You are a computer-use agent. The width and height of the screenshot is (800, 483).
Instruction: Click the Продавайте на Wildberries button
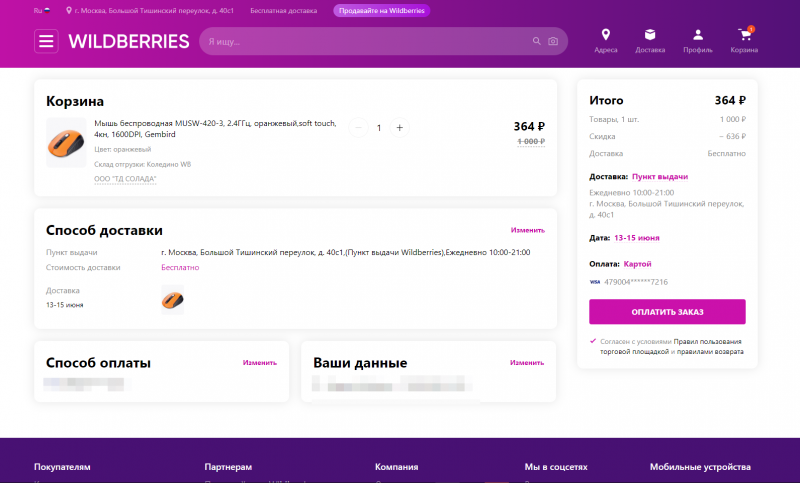(x=381, y=10)
